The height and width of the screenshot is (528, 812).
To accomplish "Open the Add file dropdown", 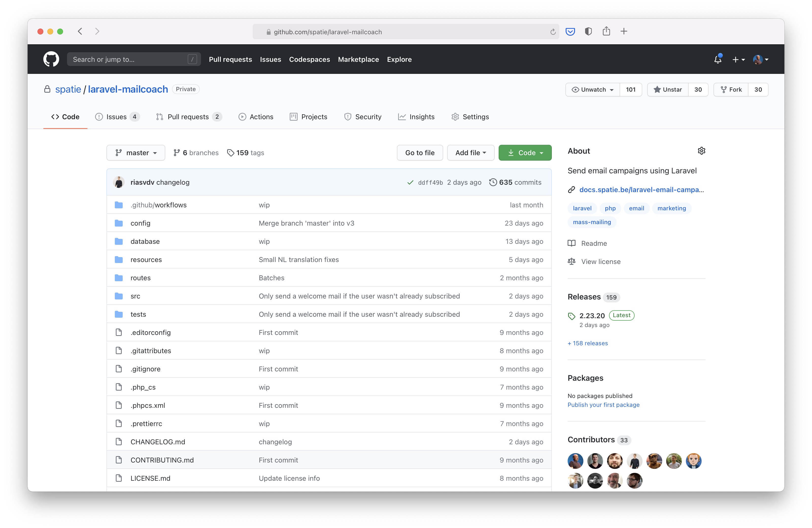I will coord(471,153).
